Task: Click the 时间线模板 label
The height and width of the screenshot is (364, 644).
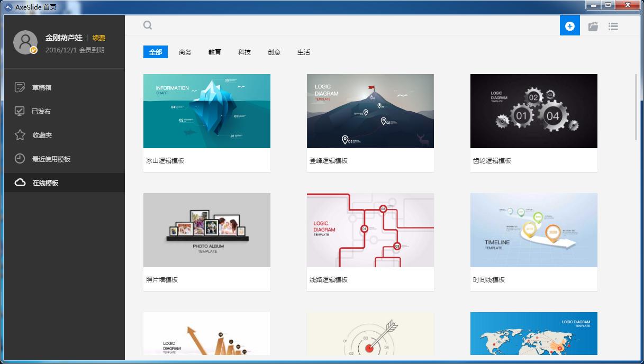Action: [x=489, y=280]
